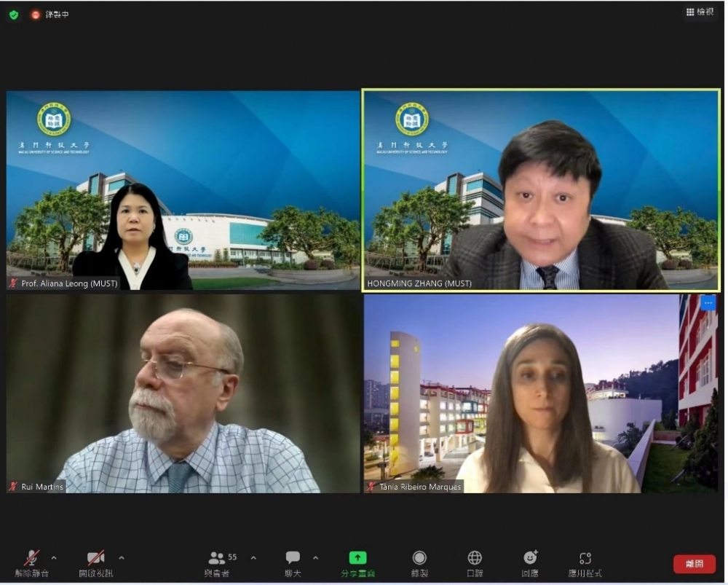Unmute the microphone in the bottom toolbar
This screenshot has height=585, width=728.
[31, 563]
